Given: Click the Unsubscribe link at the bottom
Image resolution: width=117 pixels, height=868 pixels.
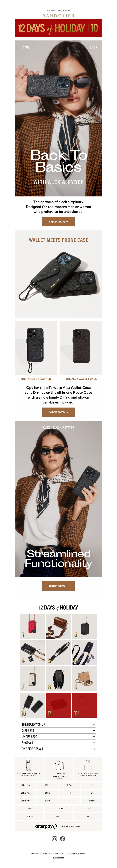Looking at the screenshot, I should coord(58,858).
